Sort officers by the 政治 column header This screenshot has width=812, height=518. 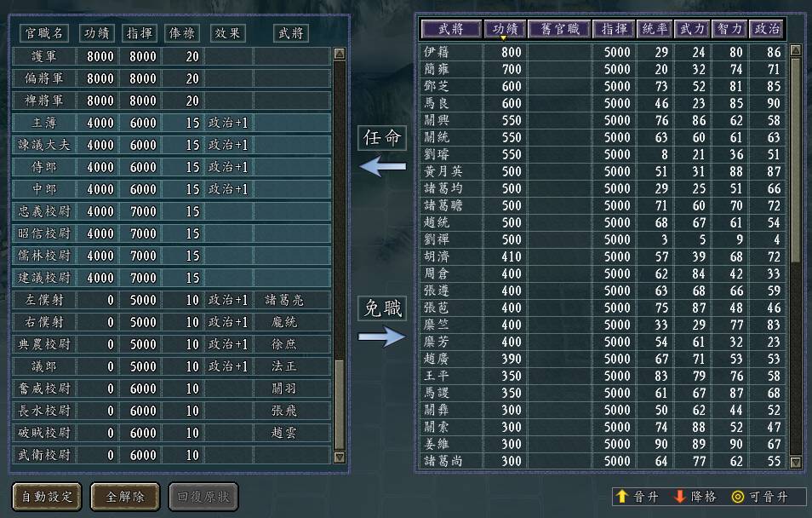(767, 29)
